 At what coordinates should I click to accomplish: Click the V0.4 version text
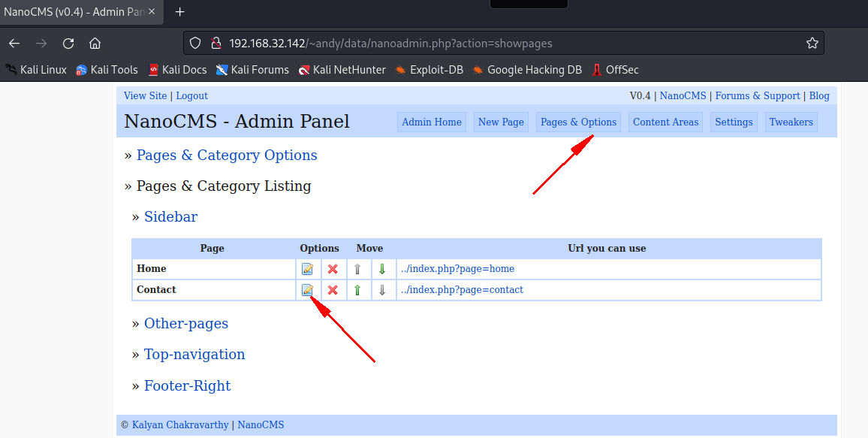tap(640, 96)
